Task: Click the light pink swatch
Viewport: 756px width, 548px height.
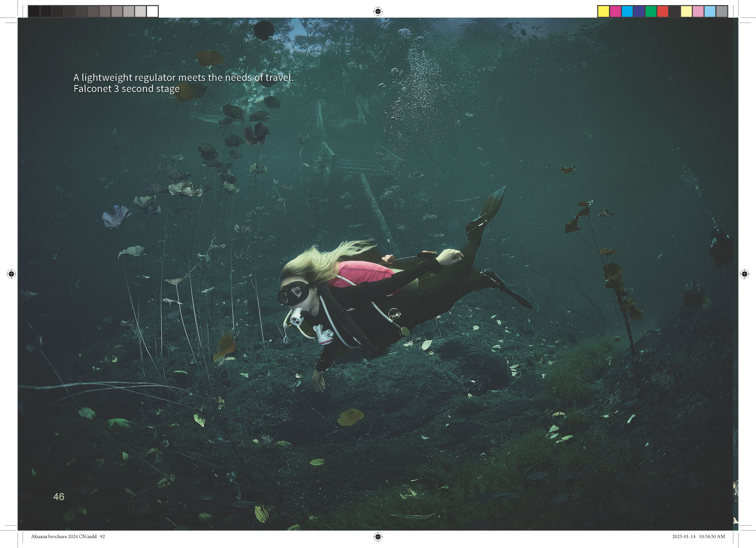Action: (x=698, y=11)
